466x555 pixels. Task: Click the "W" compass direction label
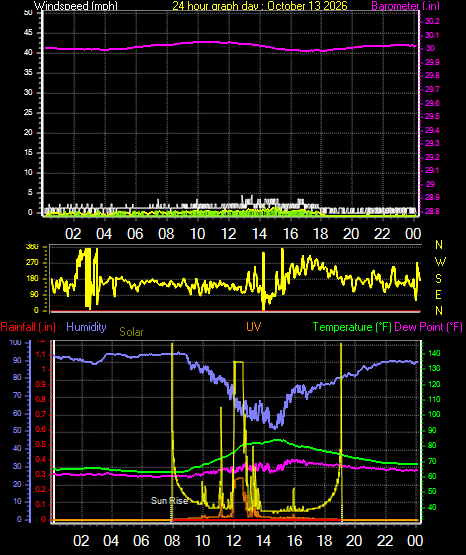(x=440, y=262)
